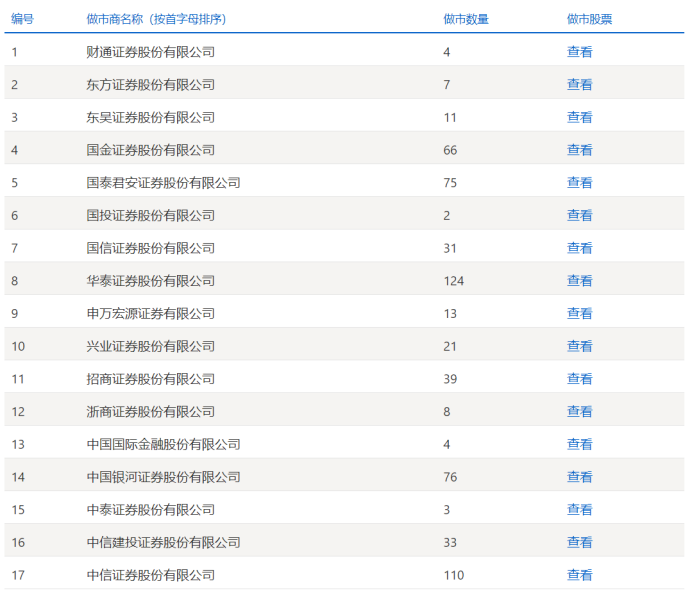Open 查看 link for 东方证券股份有限公司

coord(579,85)
